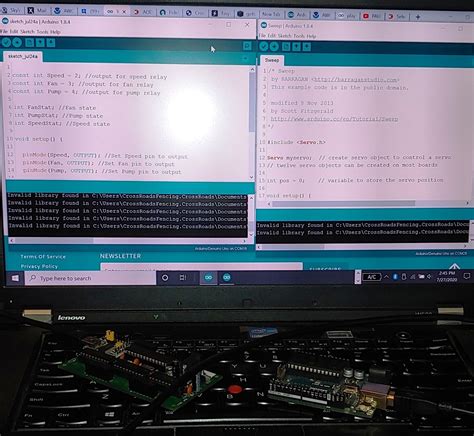The image size is (474, 436).
Task: Select the sketch_jul24a editor tab
Action: pyautogui.click(x=23, y=56)
